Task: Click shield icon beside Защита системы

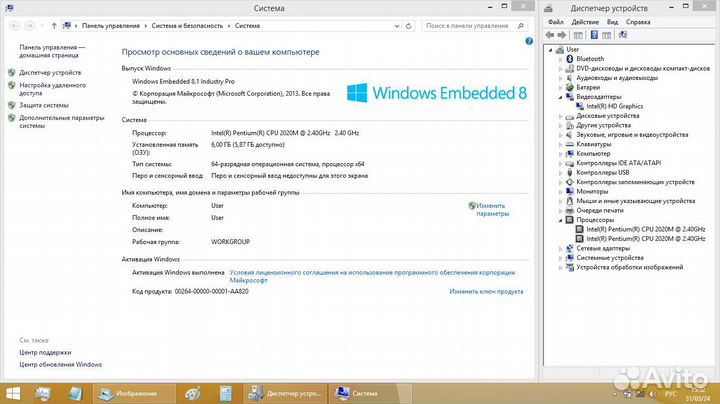Action: tap(11, 105)
